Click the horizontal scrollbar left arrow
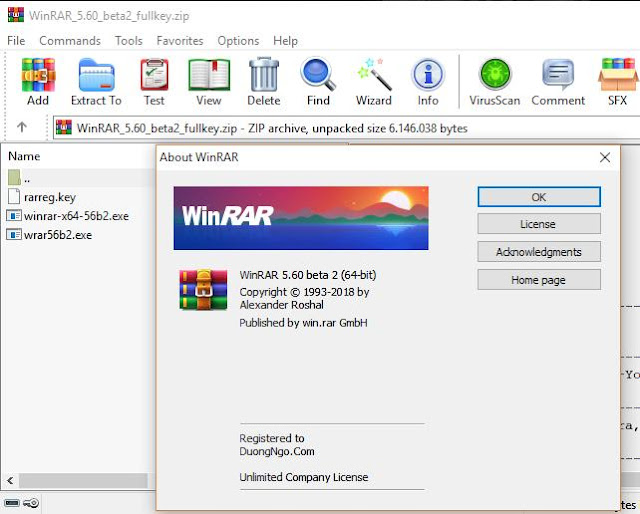The height and width of the screenshot is (514, 640). coord(10,481)
